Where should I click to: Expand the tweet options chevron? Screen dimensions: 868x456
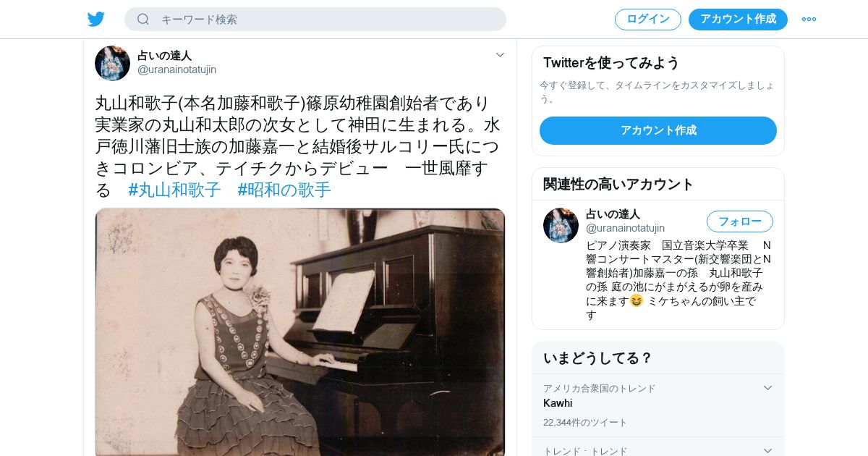click(500, 55)
